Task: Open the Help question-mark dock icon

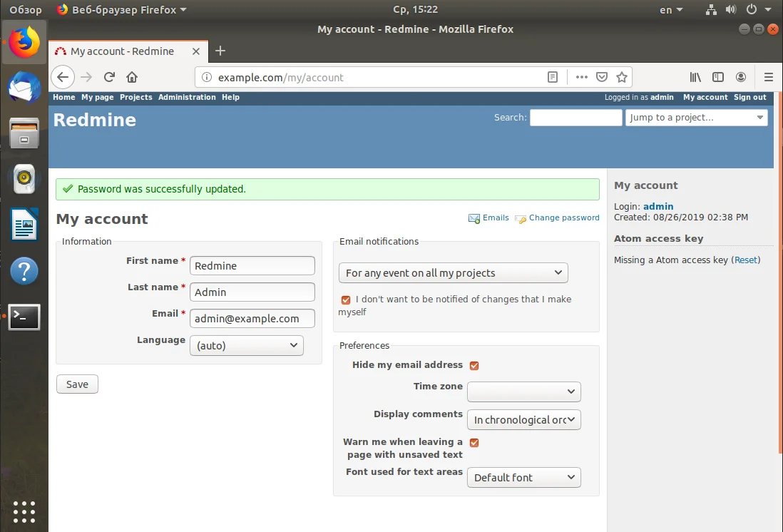Action: [x=24, y=271]
